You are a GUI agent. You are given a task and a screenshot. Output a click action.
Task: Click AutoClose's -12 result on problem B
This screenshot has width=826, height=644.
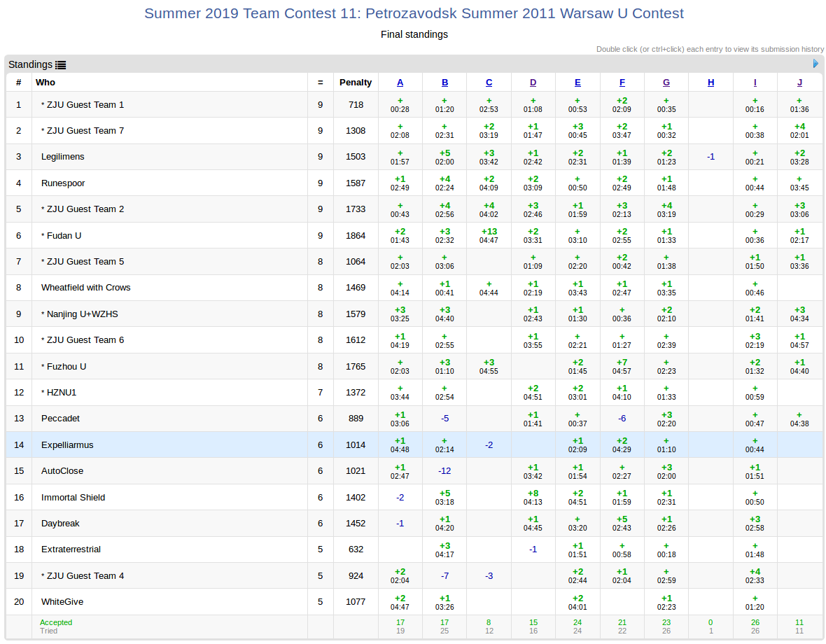point(444,471)
